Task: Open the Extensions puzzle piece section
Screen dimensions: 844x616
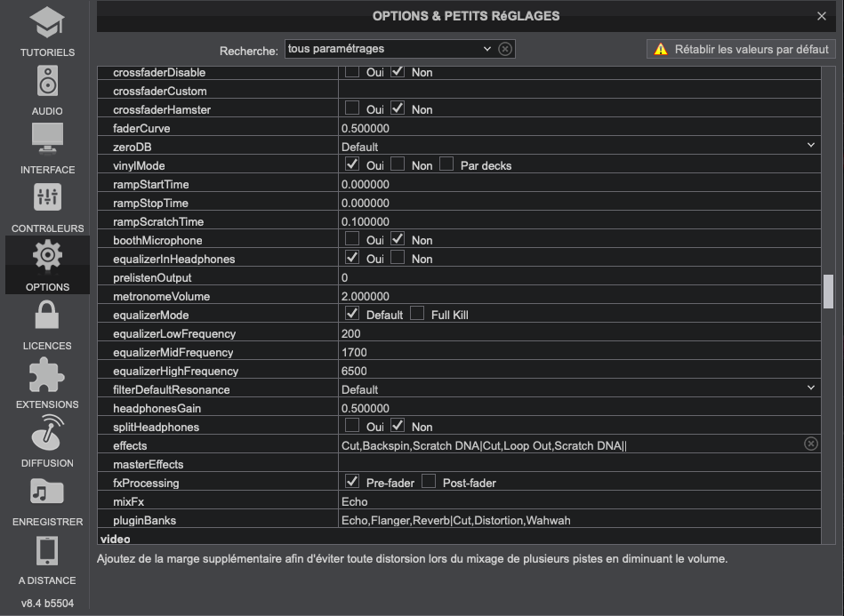Action: pyautogui.click(x=47, y=380)
